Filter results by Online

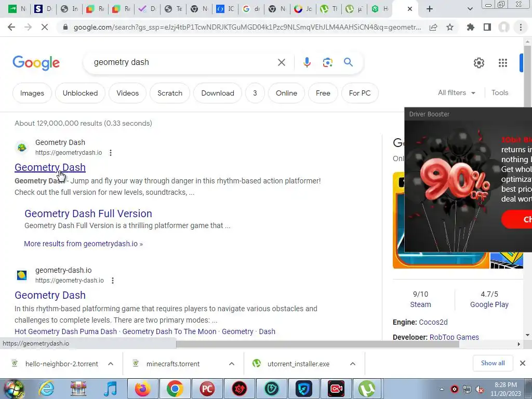point(286,93)
